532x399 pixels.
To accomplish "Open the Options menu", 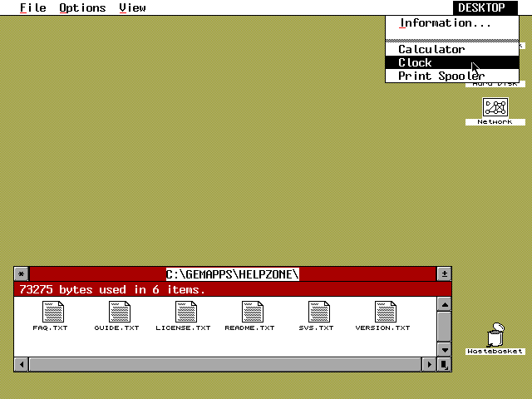I will click(x=82, y=7).
